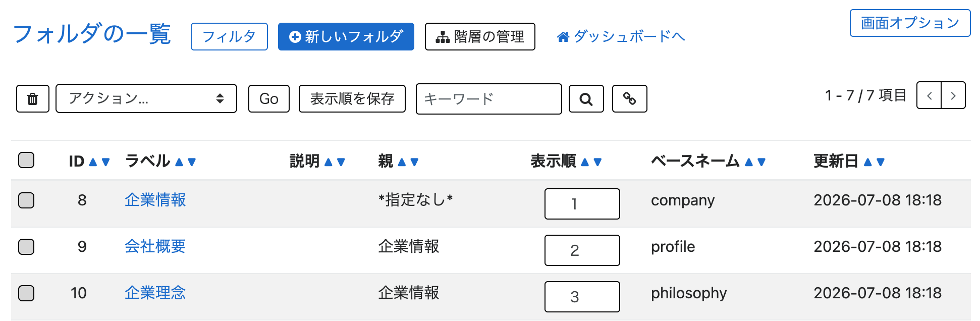Viewport: 980px width, 321px height.
Task: Open the フィルタ panel
Action: [229, 36]
